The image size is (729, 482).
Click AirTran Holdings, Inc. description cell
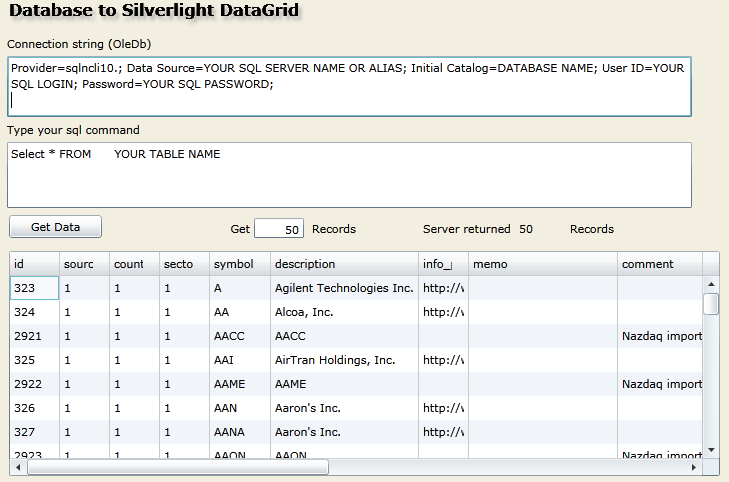(x=344, y=360)
